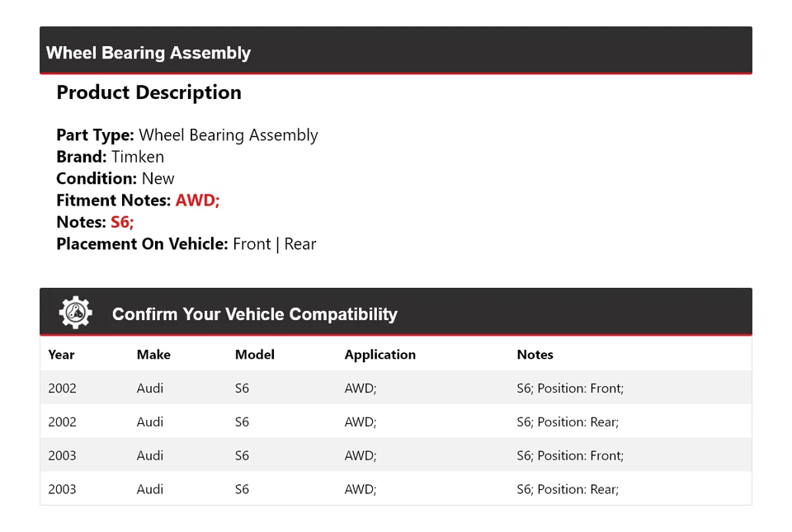Click the Confirm Your Vehicle Compatibility title
Viewport: 792px width, 532px height.
[x=254, y=314]
